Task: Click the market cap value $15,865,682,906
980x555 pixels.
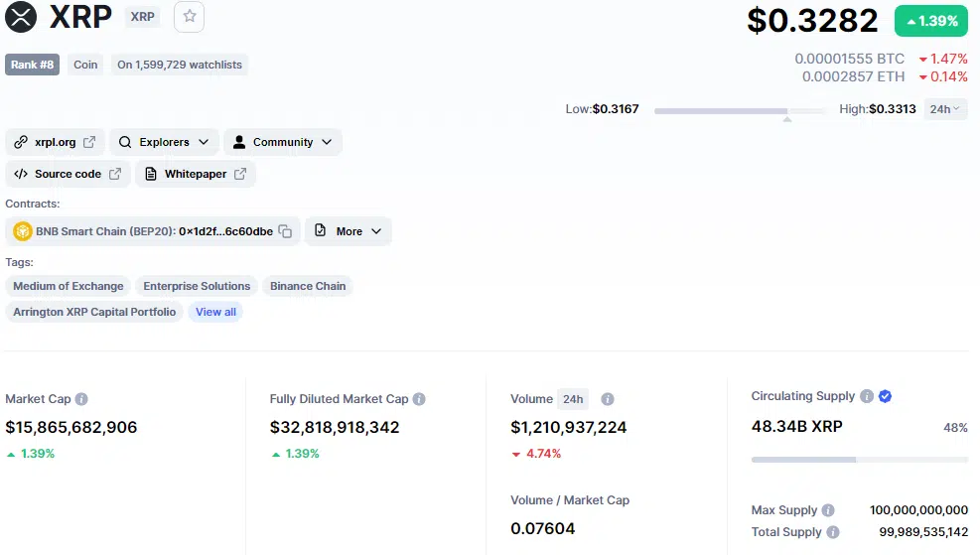Action: tap(71, 427)
